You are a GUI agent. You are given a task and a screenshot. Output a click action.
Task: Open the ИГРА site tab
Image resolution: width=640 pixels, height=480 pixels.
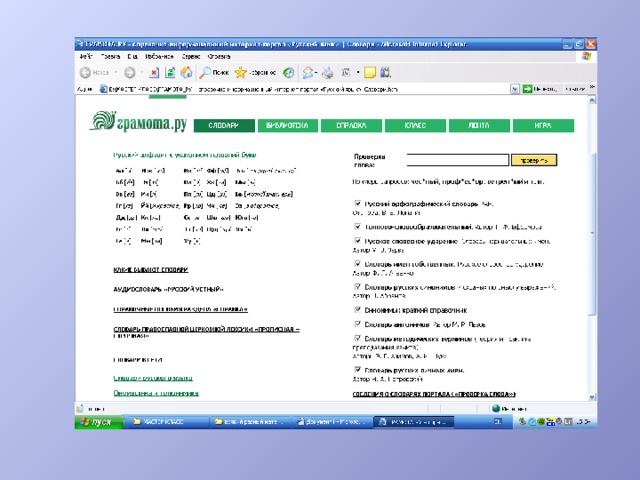point(543,126)
